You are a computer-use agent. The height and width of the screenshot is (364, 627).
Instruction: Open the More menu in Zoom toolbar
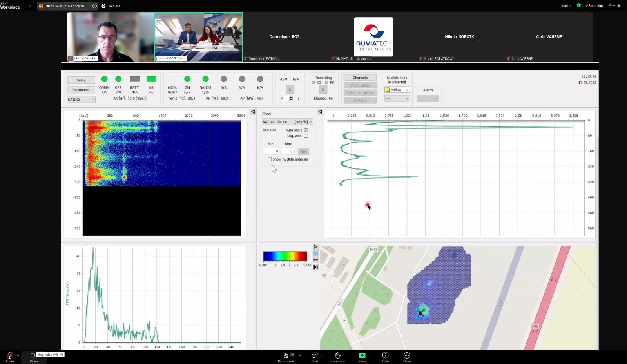(407, 357)
